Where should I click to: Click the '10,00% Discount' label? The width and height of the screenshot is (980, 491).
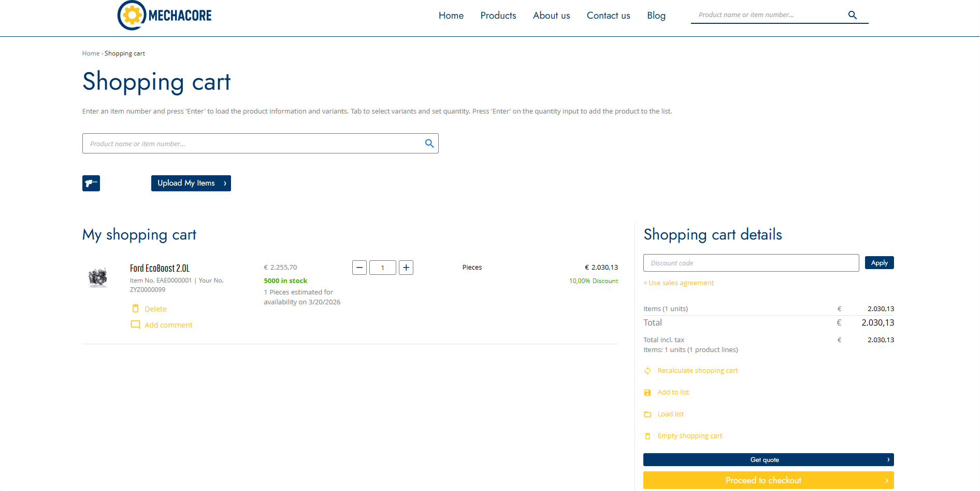pos(594,281)
